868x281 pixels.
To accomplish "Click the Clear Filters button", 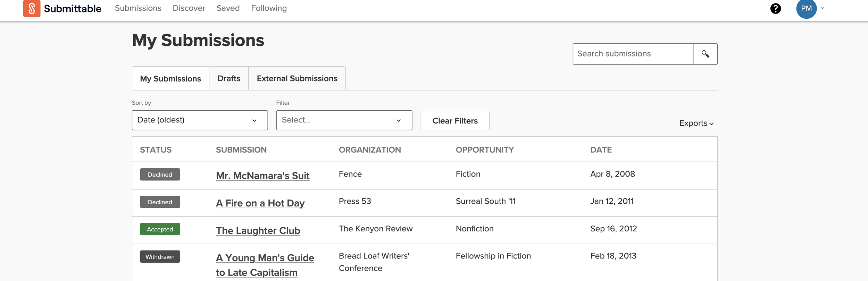I will point(455,120).
